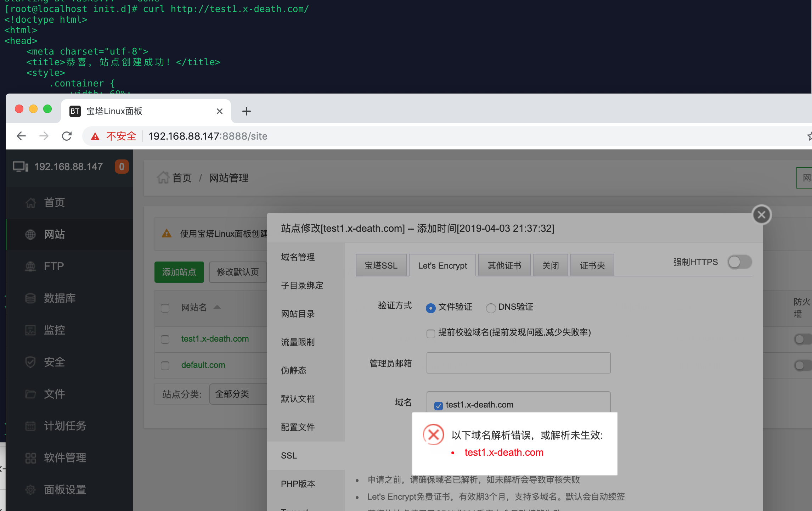Click the BT favicon on the tab
Screen dimensions: 812x511
75,111
